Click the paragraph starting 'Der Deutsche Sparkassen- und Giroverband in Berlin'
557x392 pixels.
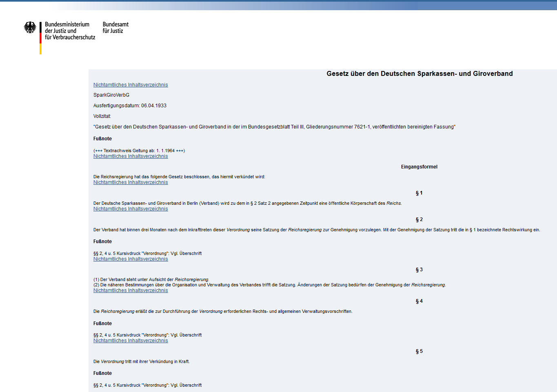pyautogui.click(x=247, y=203)
